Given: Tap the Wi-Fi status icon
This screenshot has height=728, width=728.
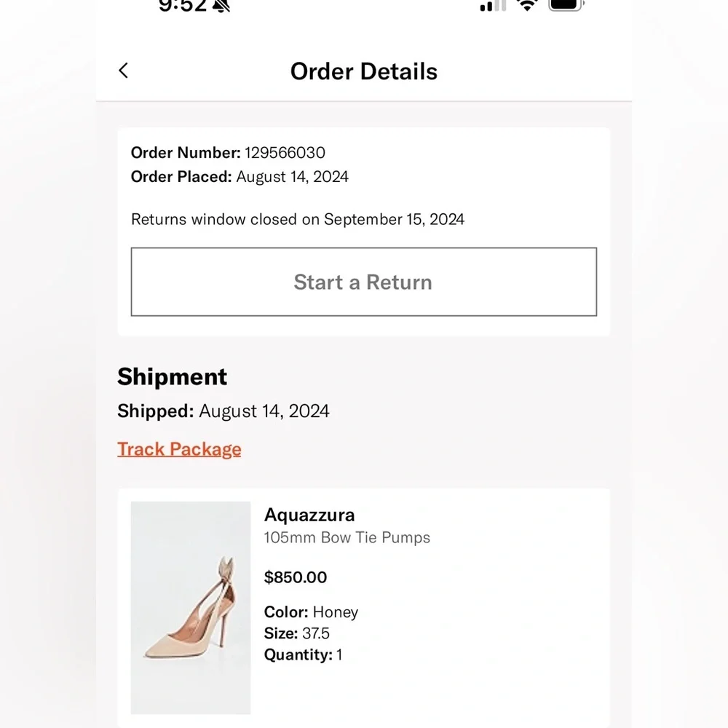Looking at the screenshot, I should (x=526, y=6).
